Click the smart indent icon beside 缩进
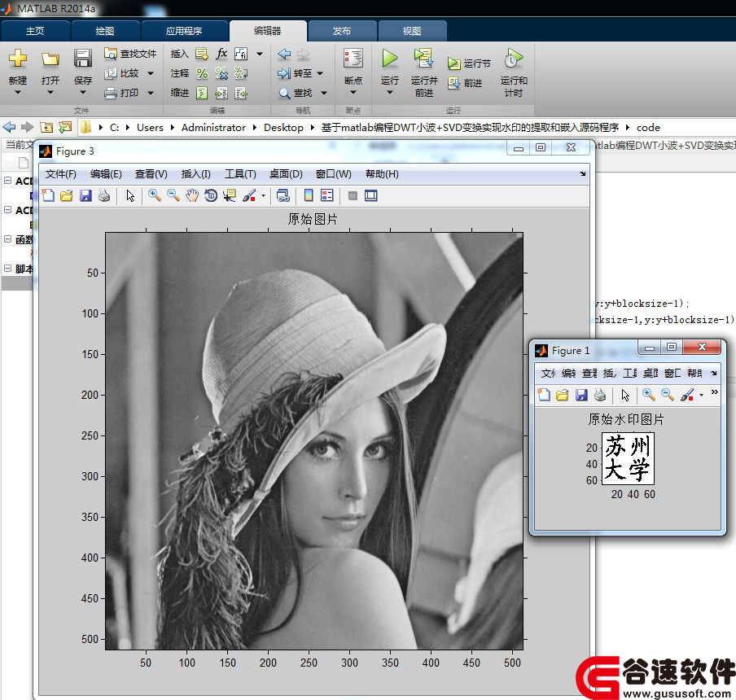This screenshot has width=736, height=700. (202, 93)
